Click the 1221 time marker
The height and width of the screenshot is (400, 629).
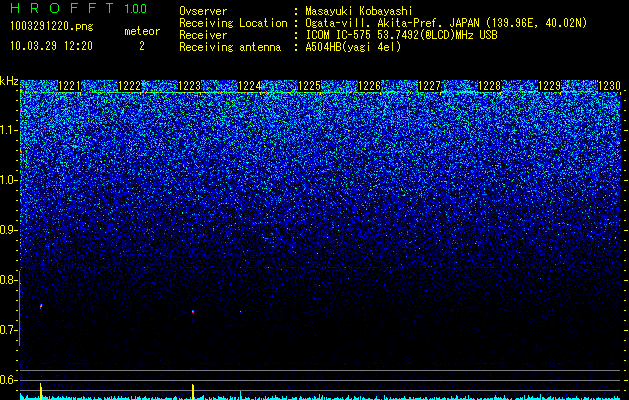(69, 86)
